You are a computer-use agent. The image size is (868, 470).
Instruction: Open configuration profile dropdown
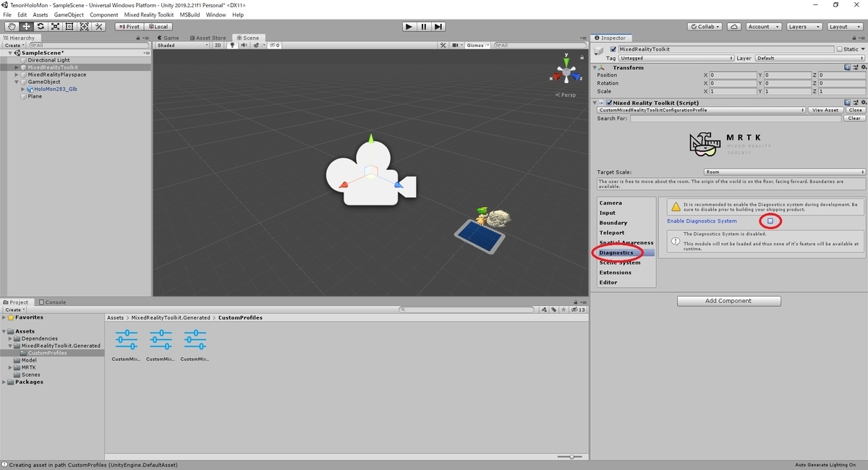702,110
